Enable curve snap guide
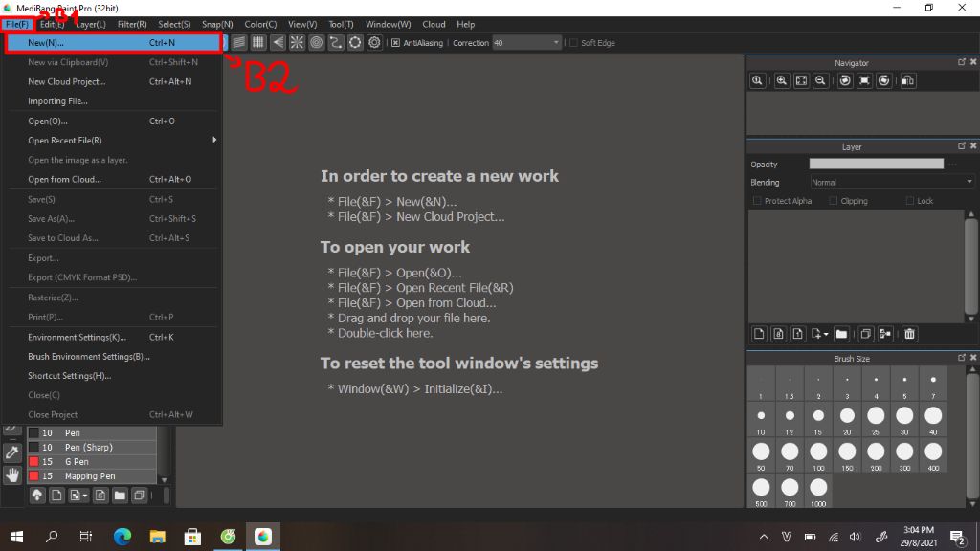The width and height of the screenshot is (980, 551). (336, 42)
